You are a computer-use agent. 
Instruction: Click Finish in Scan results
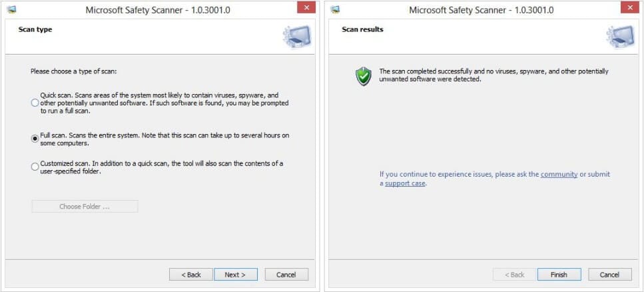click(559, 274)
